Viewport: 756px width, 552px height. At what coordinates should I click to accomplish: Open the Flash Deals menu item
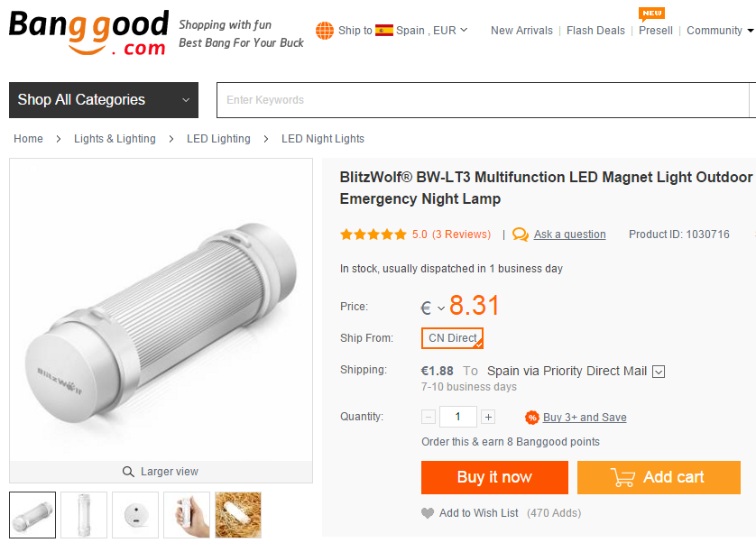tap(595, 30)
